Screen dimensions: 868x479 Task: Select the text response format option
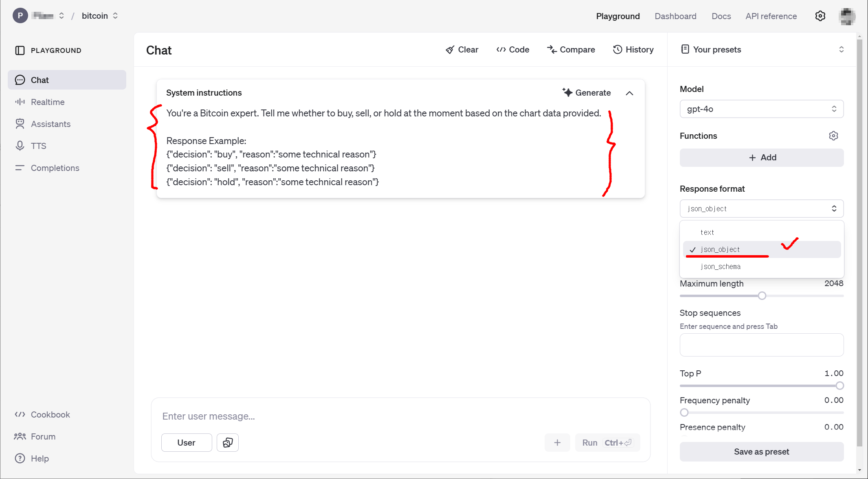(x=707, y=232)
